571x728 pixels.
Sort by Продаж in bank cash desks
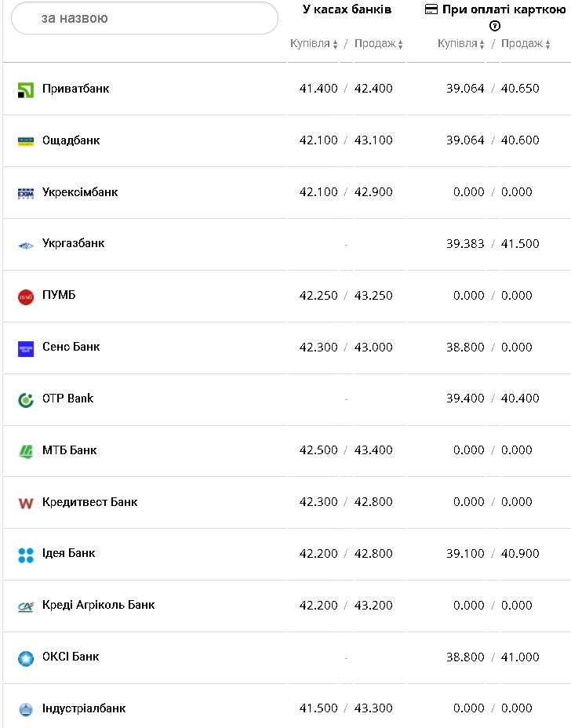tap(379, 44)
